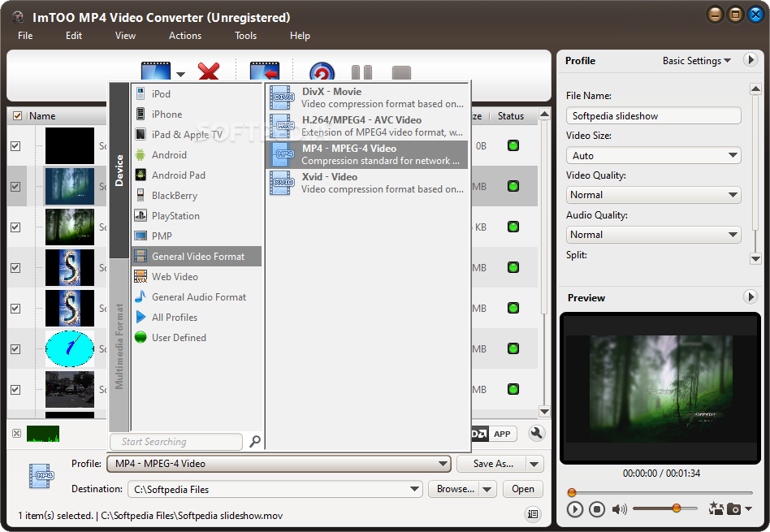770x532 pixels.
Task: Select iPod device category
Action: [197, 94]
